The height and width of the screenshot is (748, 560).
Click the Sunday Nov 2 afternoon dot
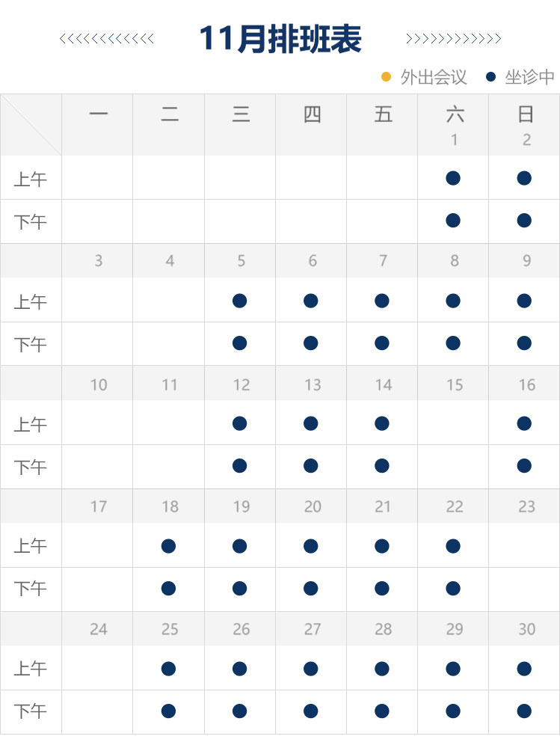(524, 221)
